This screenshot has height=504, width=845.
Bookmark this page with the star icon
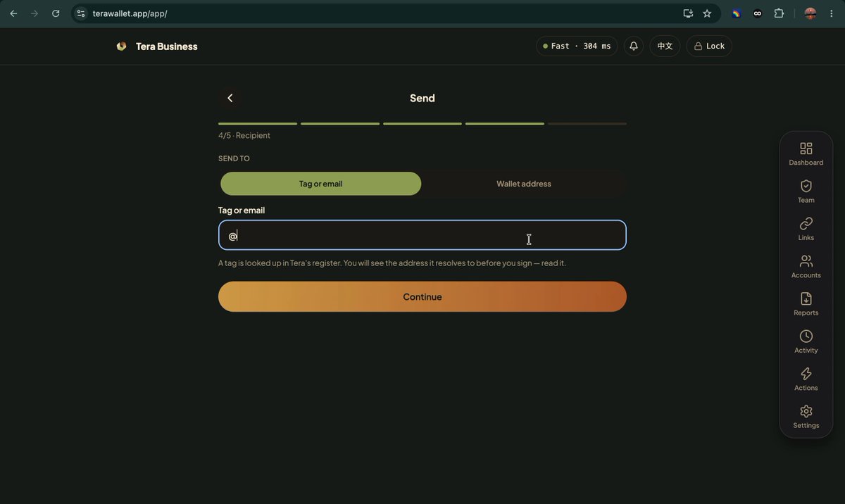[707, 13]
